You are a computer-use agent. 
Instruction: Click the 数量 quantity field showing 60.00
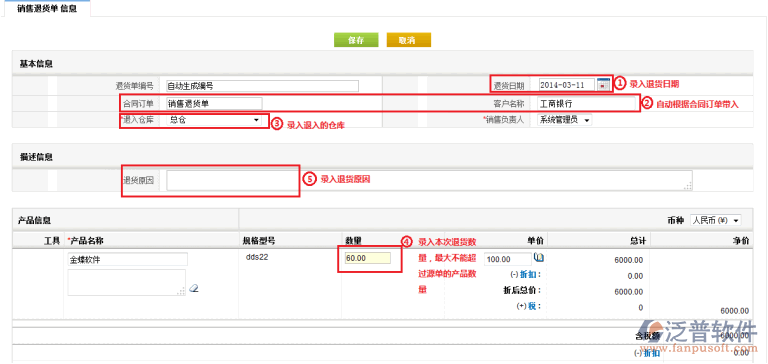click(x=367, y=258)
